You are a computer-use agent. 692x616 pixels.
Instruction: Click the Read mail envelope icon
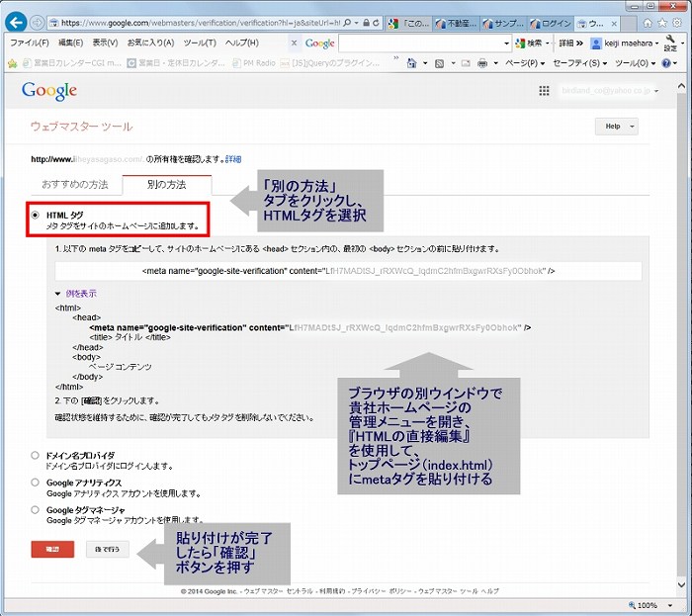click(466, 63)
